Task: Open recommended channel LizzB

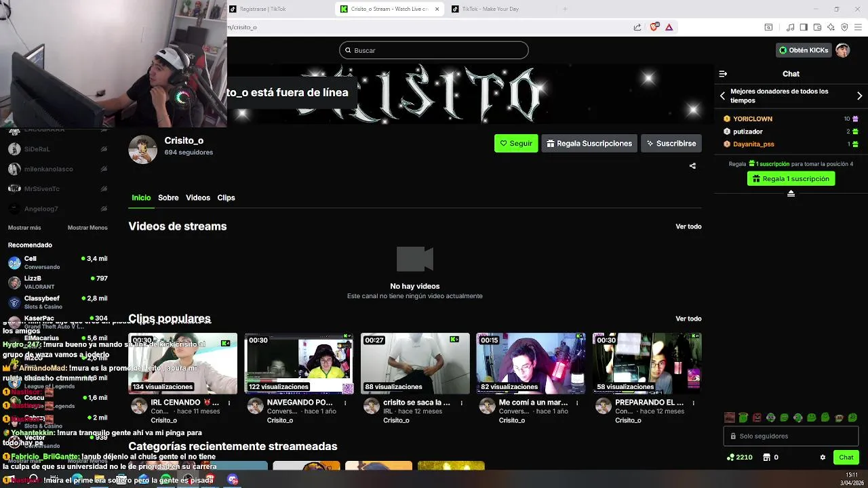Action: point(58,282)
